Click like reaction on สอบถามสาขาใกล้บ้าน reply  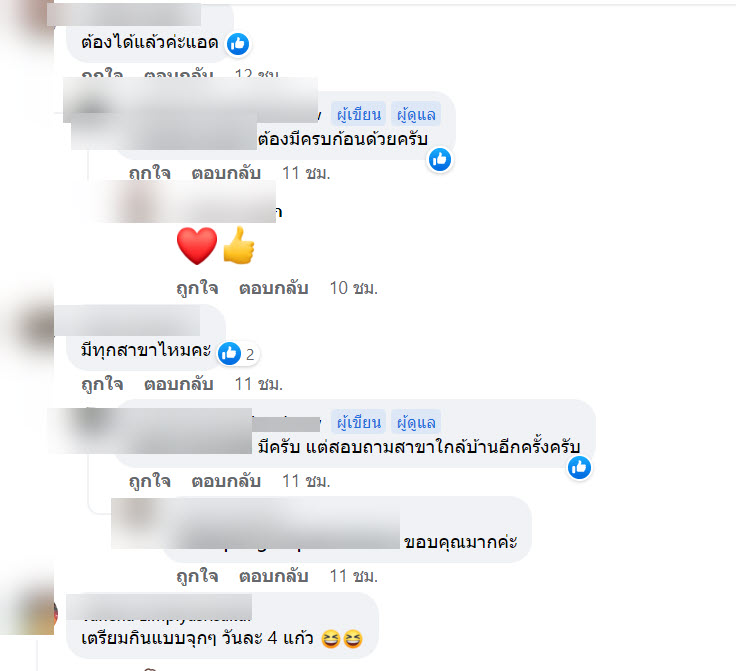[579, 468]
